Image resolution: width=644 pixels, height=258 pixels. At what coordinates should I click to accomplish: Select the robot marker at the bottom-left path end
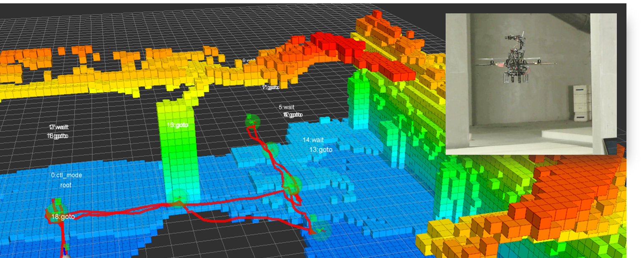[65, 255]
